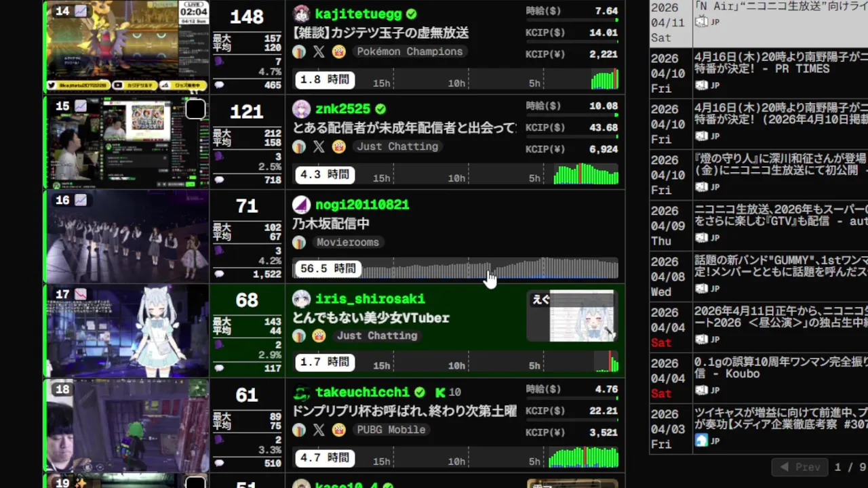
Task: Select Pokémon Champions category tag
Action: [x=410, y=52]
